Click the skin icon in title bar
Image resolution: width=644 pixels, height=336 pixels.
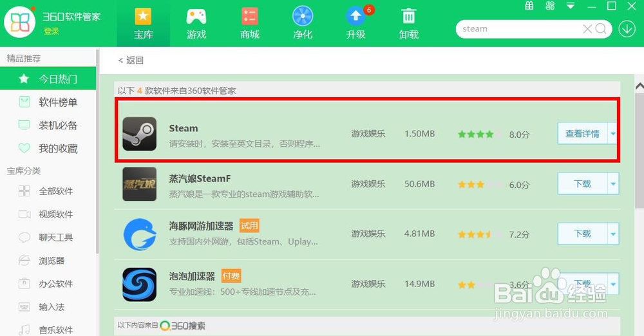[550, 6]
